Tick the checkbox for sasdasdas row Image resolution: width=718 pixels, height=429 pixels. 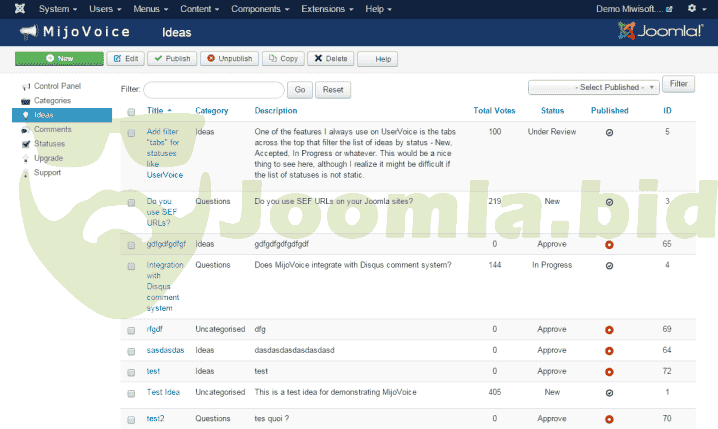tap(131, 351)
